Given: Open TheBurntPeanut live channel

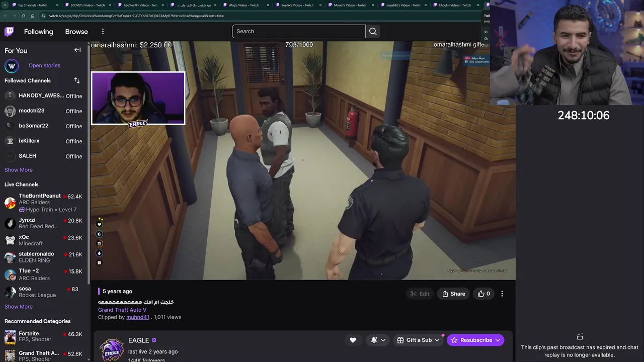Looking at the screenshot, I should (x=44, y=203).
